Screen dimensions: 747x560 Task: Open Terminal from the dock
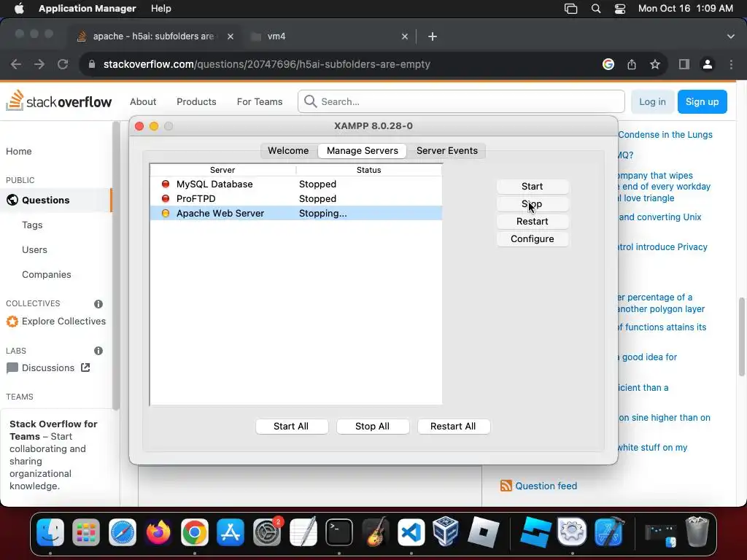coord(339,532)
